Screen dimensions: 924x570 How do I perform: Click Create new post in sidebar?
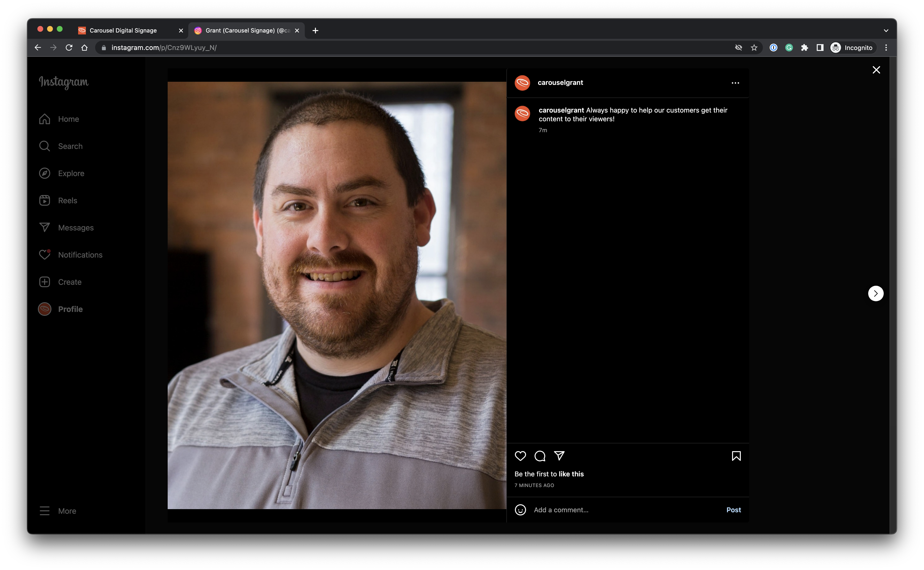(x=60, y=282)
